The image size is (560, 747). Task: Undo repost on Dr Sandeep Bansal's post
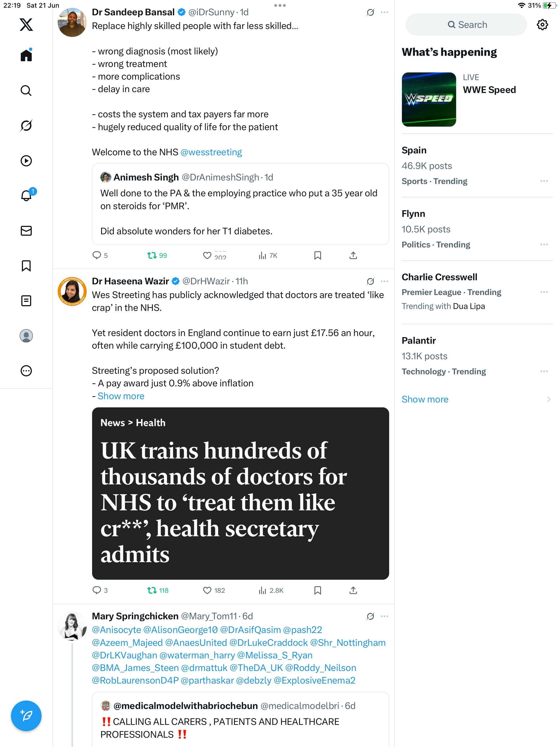tap(157, 255)
